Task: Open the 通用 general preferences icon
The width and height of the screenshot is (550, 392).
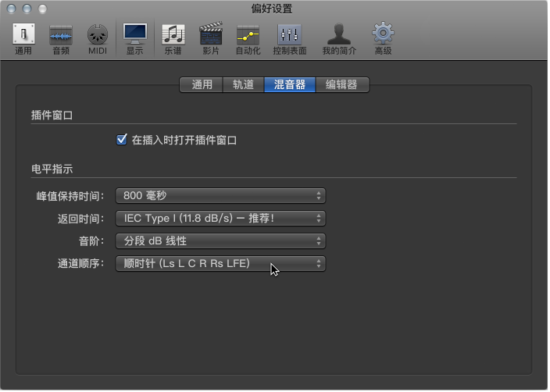Action: tap(23, 37)
